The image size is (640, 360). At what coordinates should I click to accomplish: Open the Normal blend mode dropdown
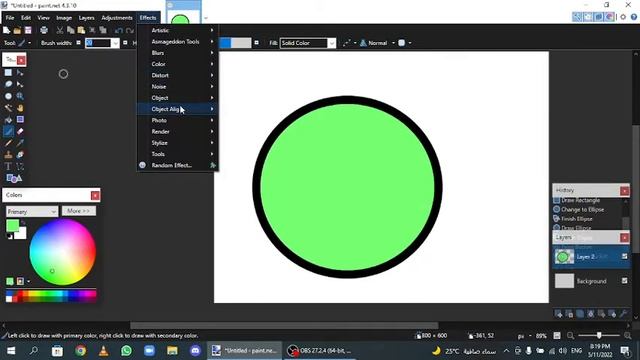[378, 43]
